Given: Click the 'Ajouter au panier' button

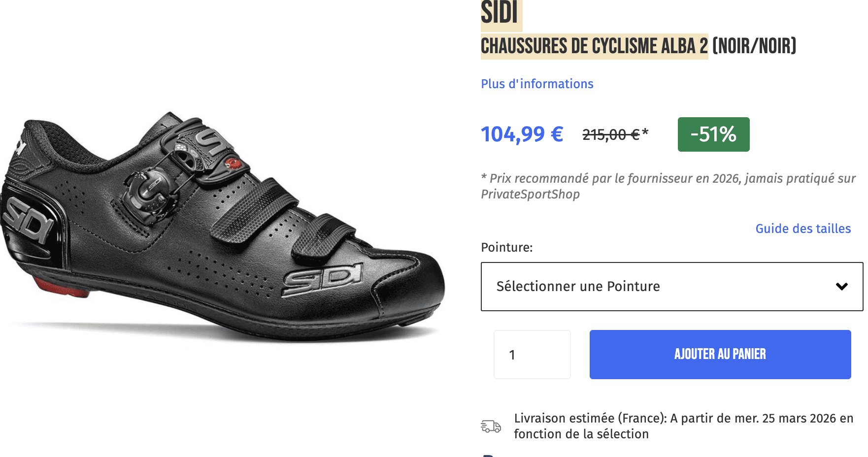Looking at the screenshot, I should [x=720, y=354].
